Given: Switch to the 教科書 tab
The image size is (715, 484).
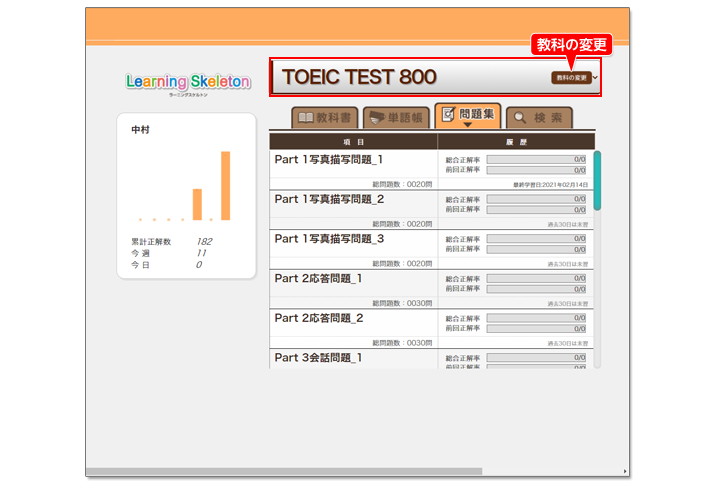Looking at the screenshot, I should tap(325, 118).
